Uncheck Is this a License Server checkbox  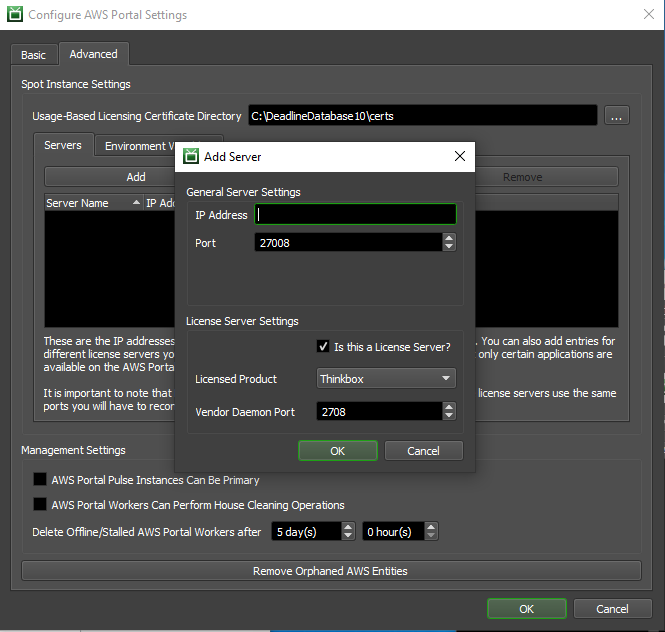click(x=323, y=346)
